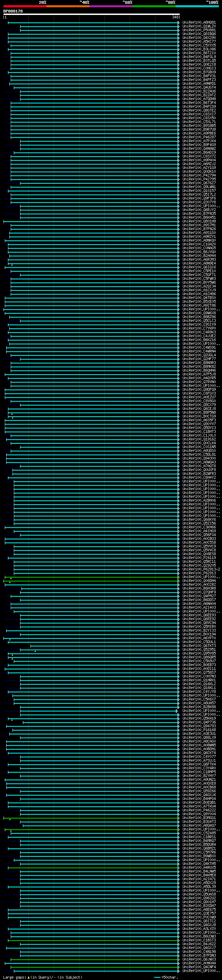Open hit UniRef100_Q1WLZ0
This screenshot has width=222, height=980.
click(x=199, y=26)
